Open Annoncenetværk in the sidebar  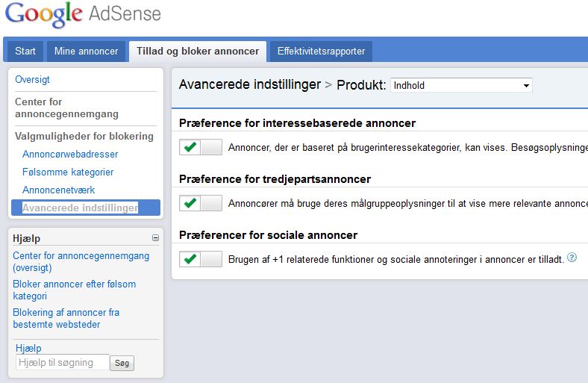click(58, 190)
